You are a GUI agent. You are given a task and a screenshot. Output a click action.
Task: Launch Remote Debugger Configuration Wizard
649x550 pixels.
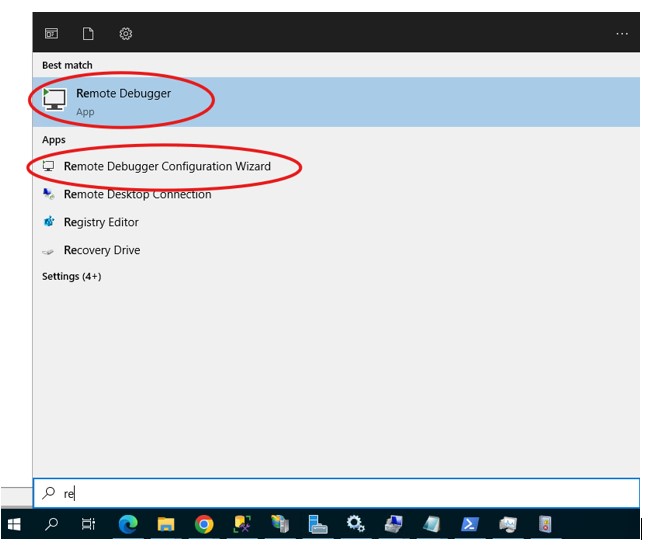(x=166, y=166)
